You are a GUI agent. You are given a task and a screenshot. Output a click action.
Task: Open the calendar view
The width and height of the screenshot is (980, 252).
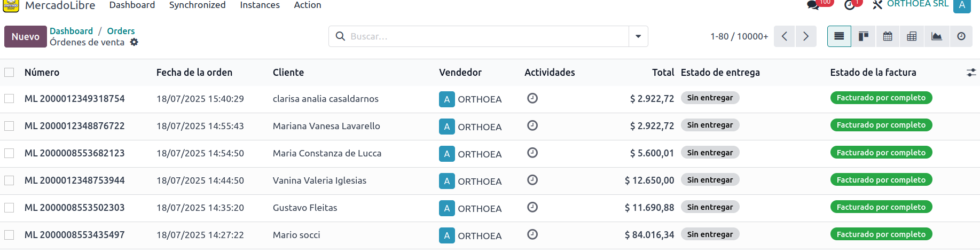888,36
